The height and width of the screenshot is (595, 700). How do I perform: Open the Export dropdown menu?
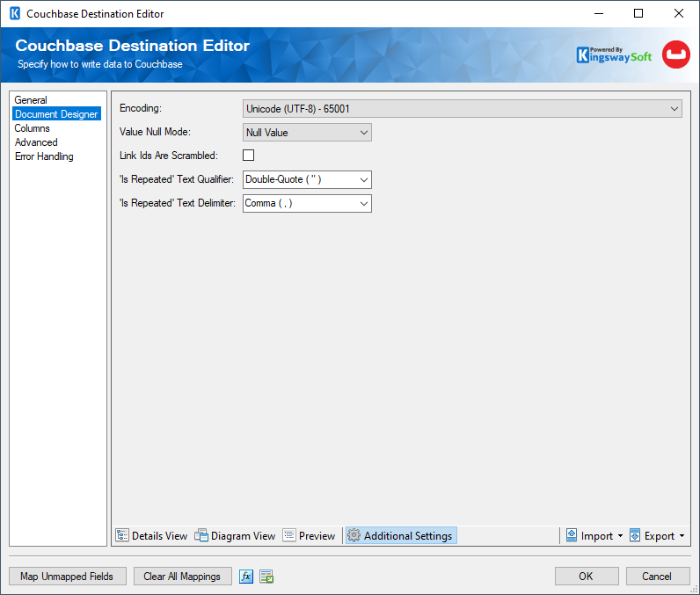pos(657,535)
